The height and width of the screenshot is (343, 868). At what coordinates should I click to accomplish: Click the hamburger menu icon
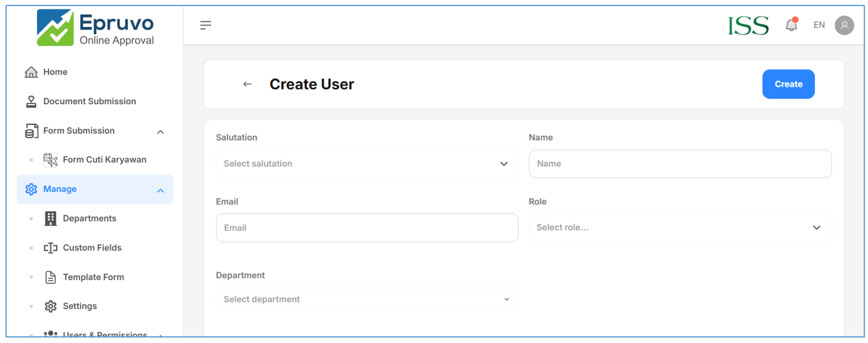pyautogui.click(x=206, y=25)
